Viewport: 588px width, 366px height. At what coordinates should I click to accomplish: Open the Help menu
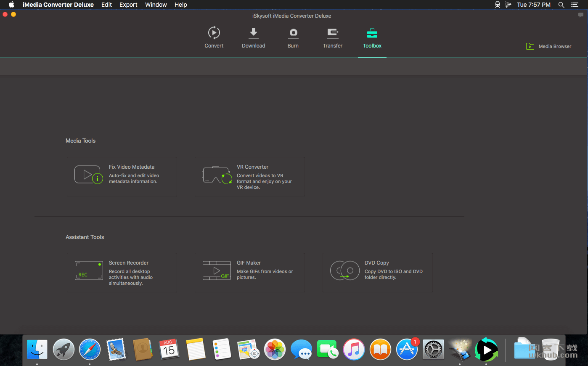180,5
